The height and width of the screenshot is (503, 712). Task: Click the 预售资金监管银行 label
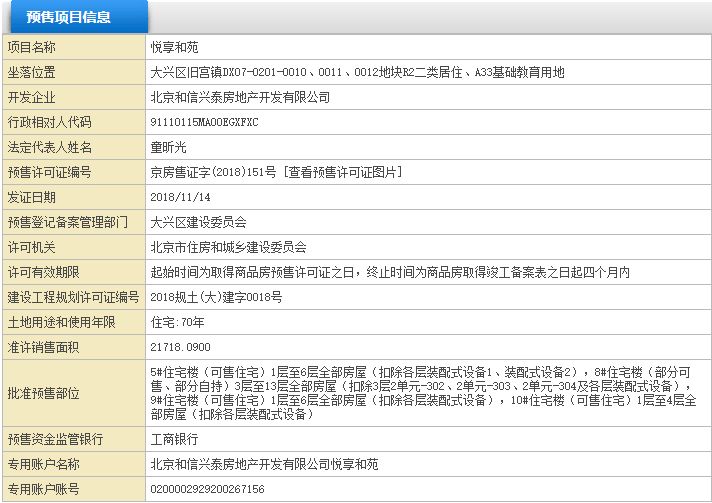(55, 439)
